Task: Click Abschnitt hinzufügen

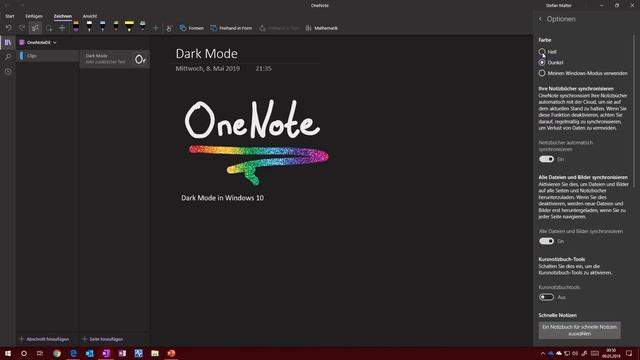Action: click(x=44, y=339)
